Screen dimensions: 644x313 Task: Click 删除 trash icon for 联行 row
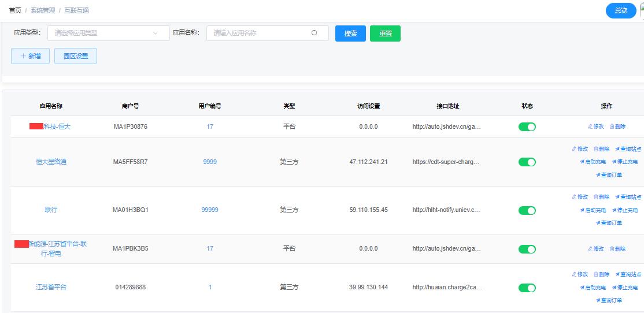coord(596,197)
